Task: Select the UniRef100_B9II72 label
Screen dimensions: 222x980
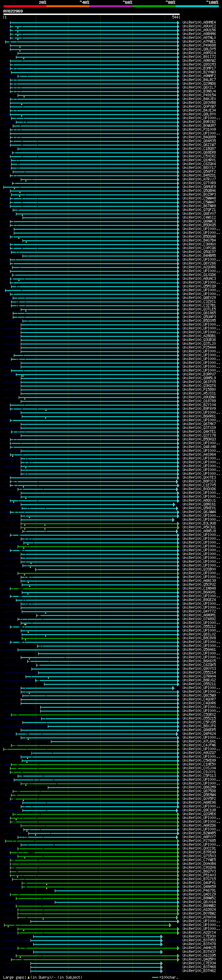Action: [x=199, y=57]
